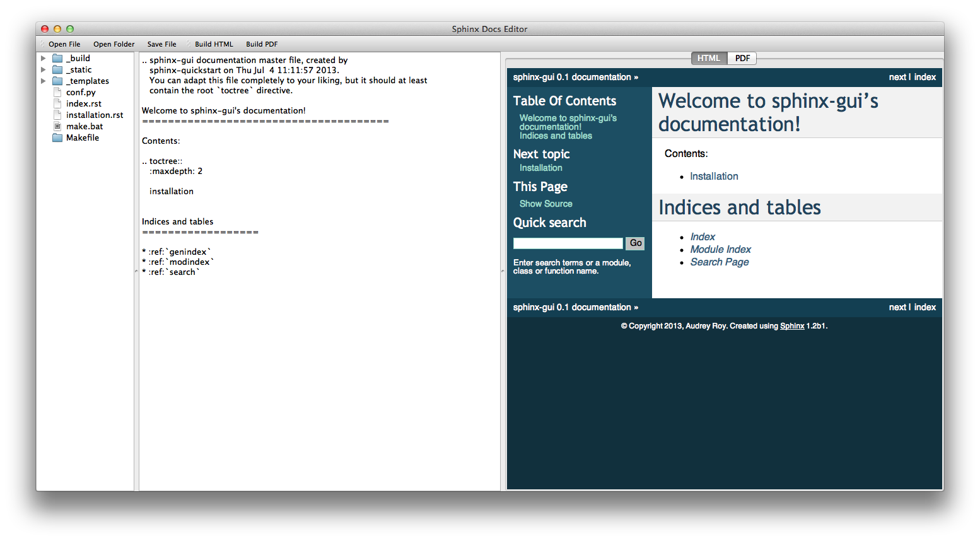Click the Quick search input field
Image resolution: width=980 pixels, height=541 pixels.
(568, 243)
